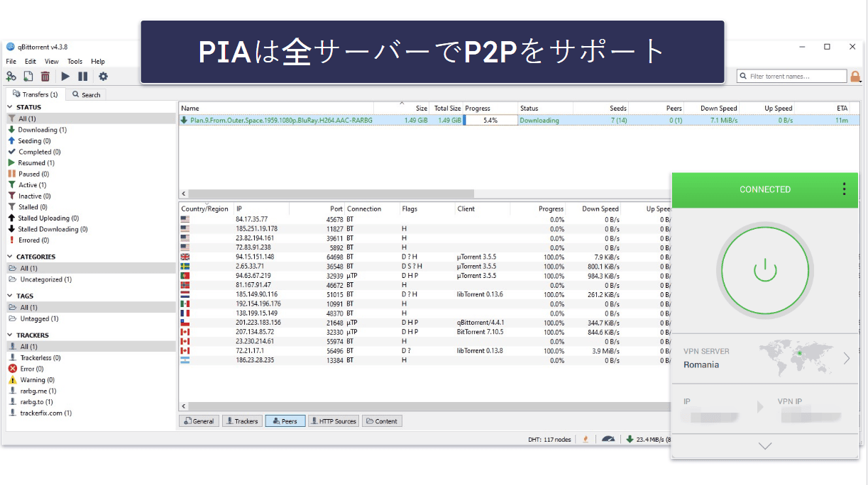
Task: Collapse the STATUS section
Action: tap(11, 107)
